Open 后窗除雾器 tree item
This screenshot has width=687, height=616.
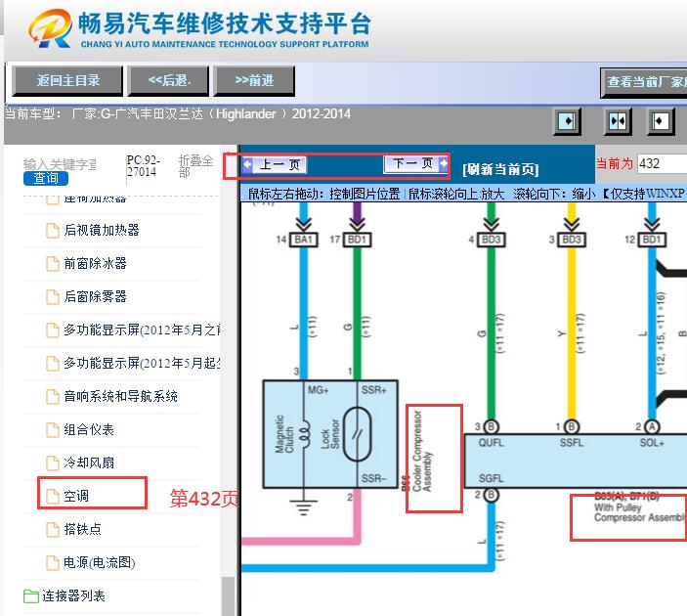pos(95,296)
